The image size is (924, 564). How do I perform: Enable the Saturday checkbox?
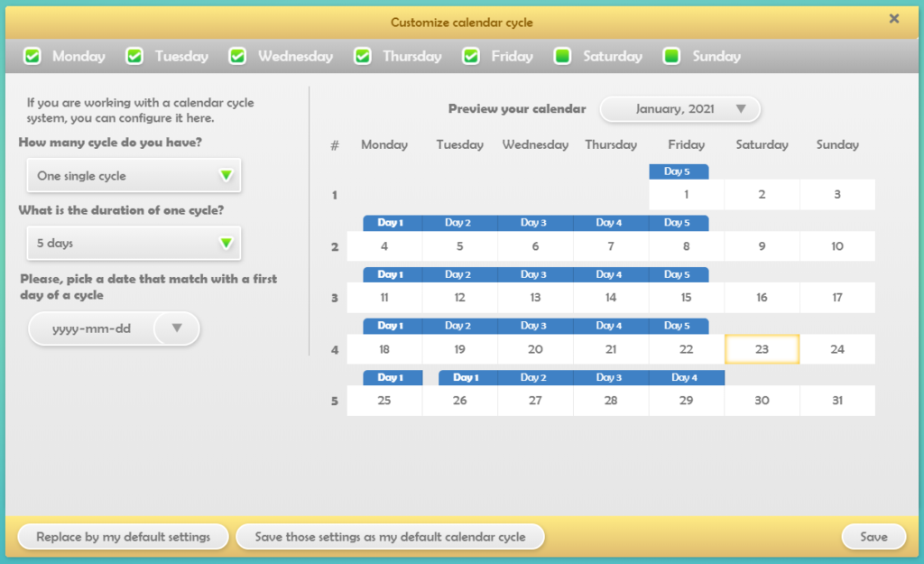(563, 57)
